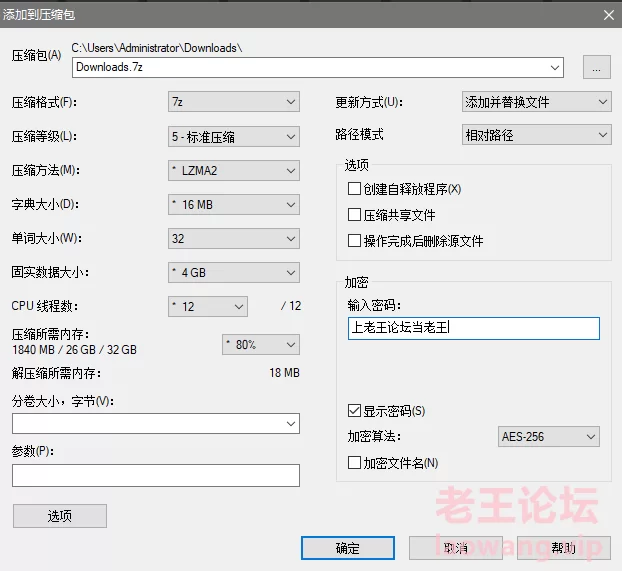The height and width of the screenshot is (571, 622).
Task: Open the 分卷大小 volume size dropdown
Action: point(156,423)
